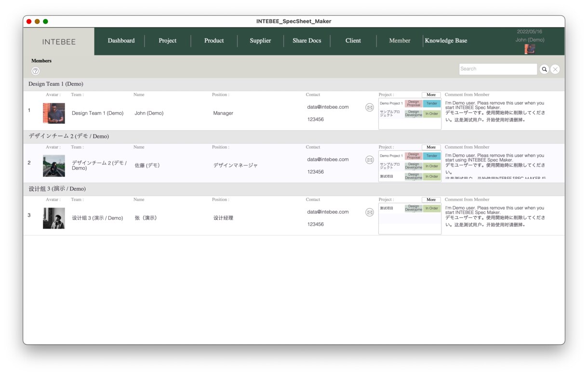
Task: Click 设计组 3 (演示 / Demo) group header
Action: tap(294, 189)
